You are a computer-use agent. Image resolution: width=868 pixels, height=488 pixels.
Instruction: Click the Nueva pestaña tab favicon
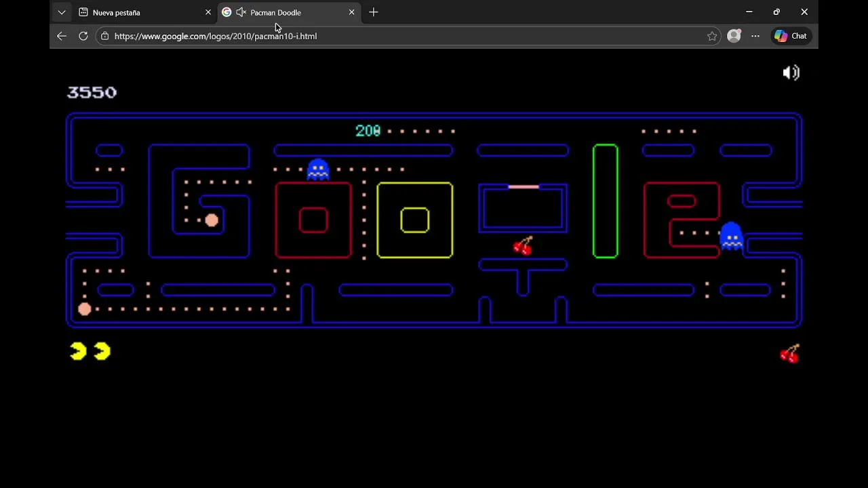click(83, 12)
